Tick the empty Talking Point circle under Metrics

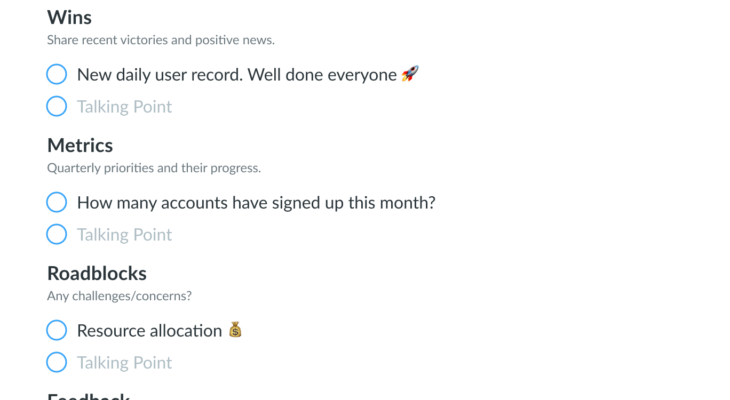point(57,234)
